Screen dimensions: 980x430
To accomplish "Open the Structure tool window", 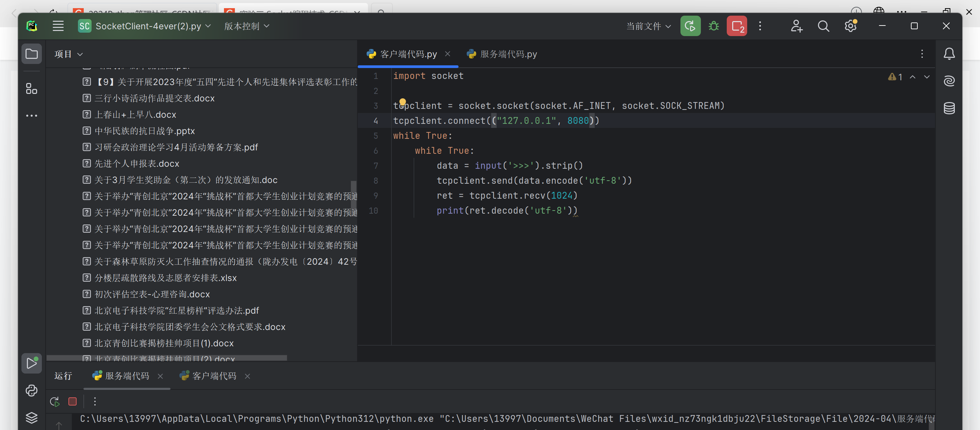I will click(32, 88).
